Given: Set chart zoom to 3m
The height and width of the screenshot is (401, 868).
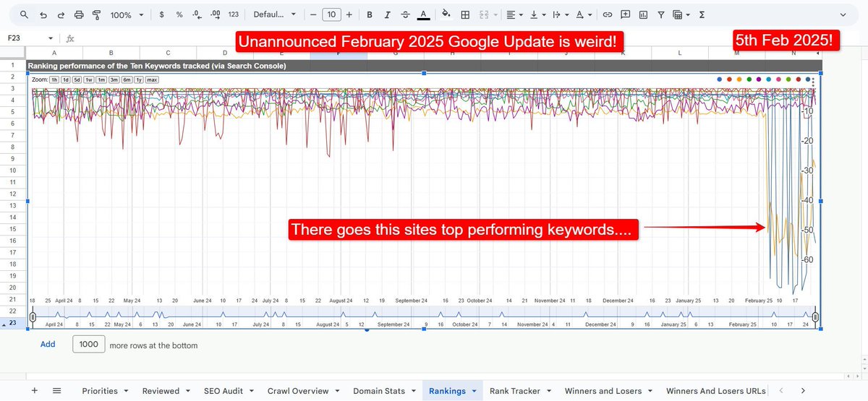Looking at the screenshot, I should (x=114, y=79).
